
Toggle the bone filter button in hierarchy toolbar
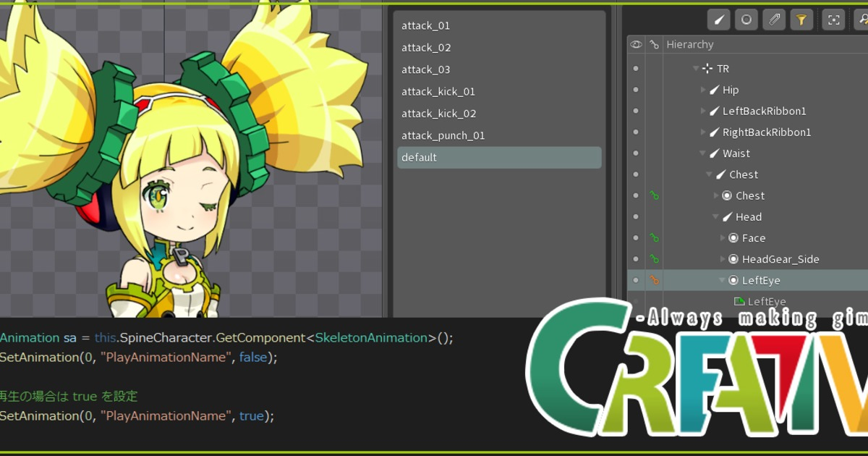(x=719, y=20)
